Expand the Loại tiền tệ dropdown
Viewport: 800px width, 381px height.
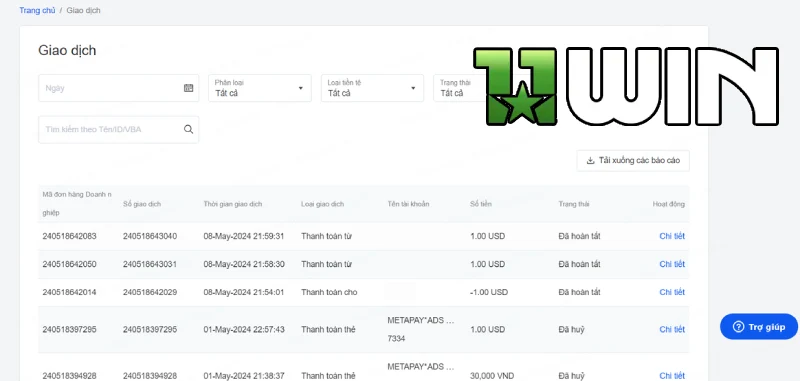(372, 88)
